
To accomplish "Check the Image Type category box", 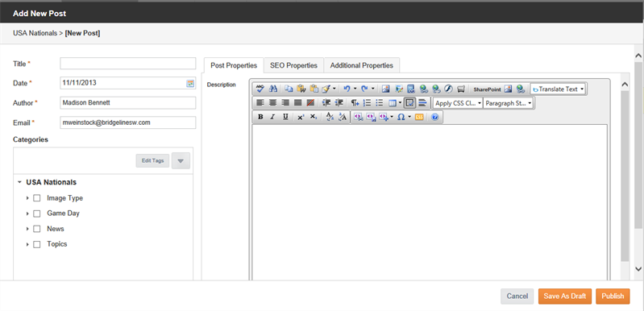I will 36,198.
